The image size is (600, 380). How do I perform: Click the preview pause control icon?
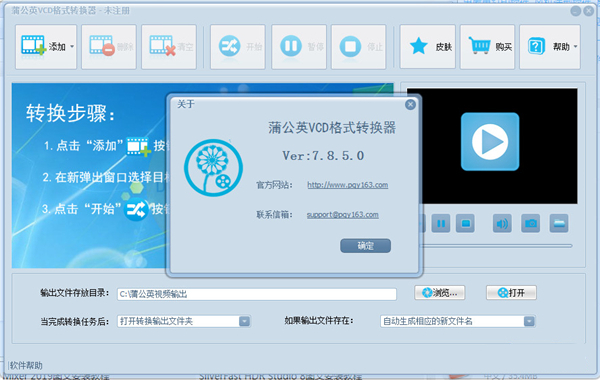point(441,223)
